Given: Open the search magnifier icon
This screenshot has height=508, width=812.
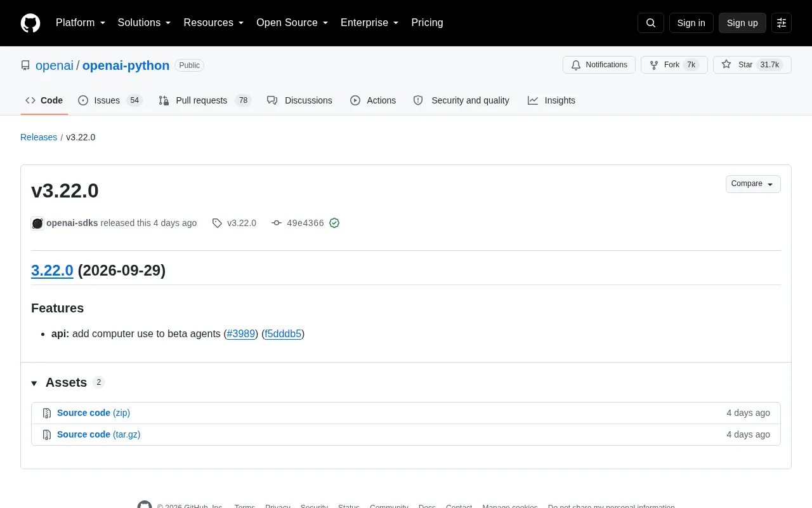Looking at the screenshot, I should coord(651,23).
